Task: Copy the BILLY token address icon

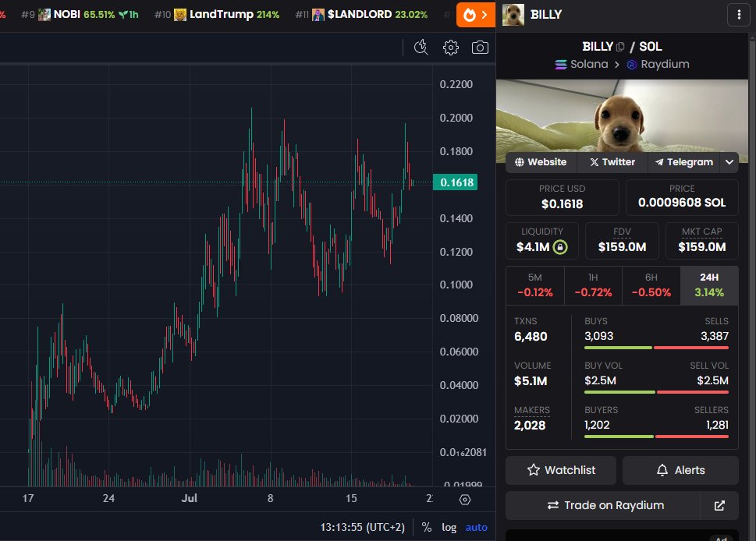Action: click(x=620, y=47)
